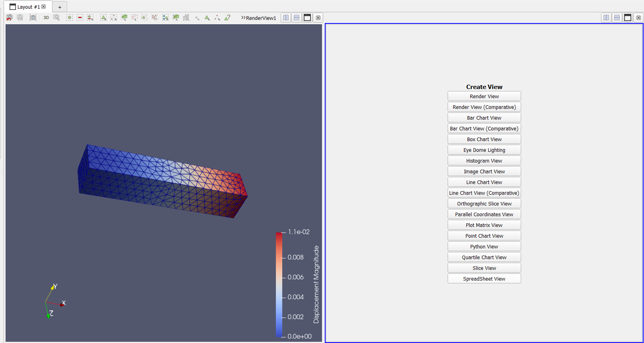644x343 pixels.
Task: Click the Displacement Magnitude color bar
Action: 279,285
